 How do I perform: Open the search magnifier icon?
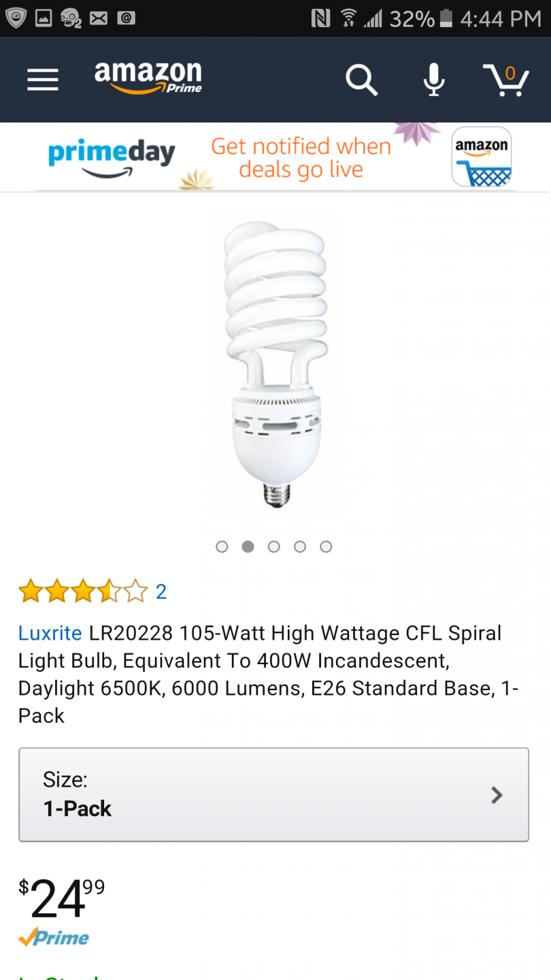[x=361, y=80]
